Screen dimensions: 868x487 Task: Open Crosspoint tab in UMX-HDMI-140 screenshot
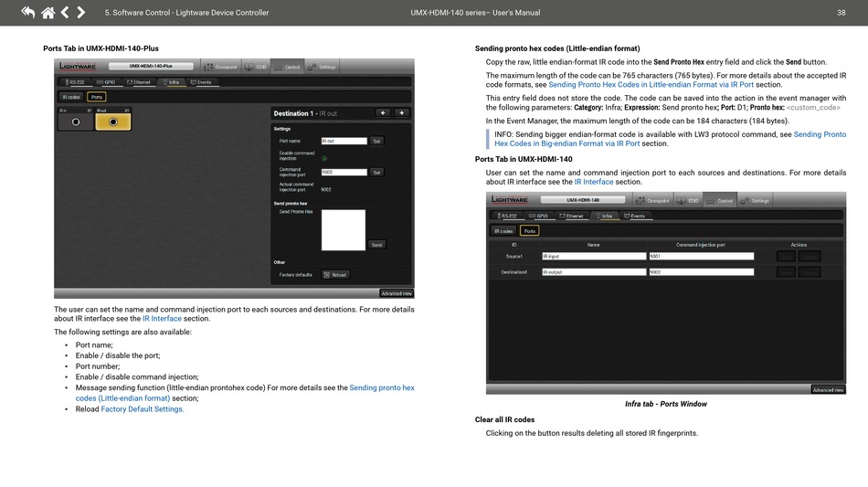tap(652, 200)
